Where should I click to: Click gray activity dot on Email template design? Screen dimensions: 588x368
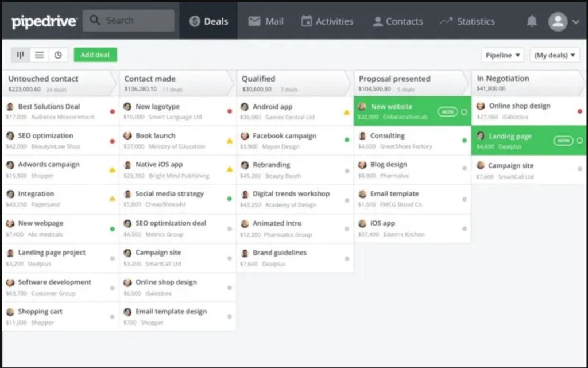[230, 317]
